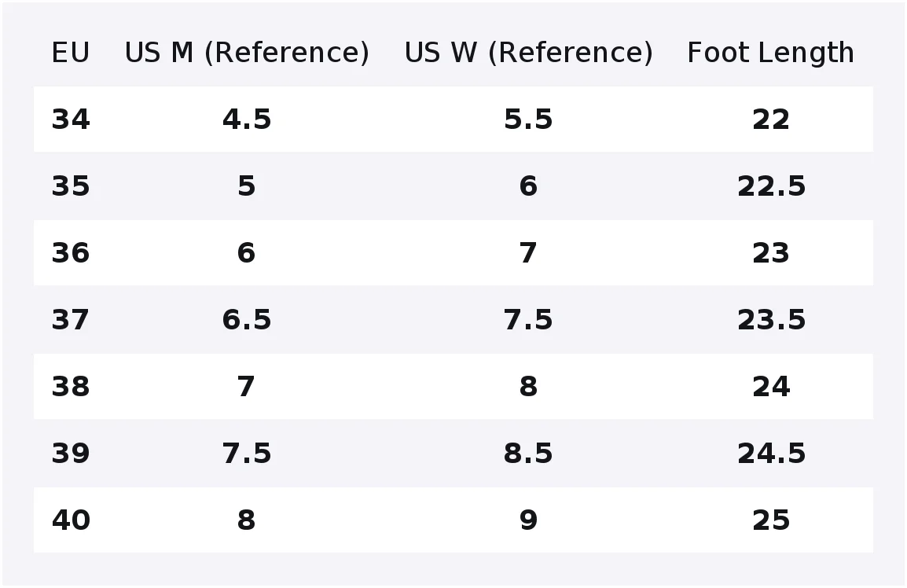
Task: Click the EU column header
Action: pyautogui.click(x=71, y=53)
